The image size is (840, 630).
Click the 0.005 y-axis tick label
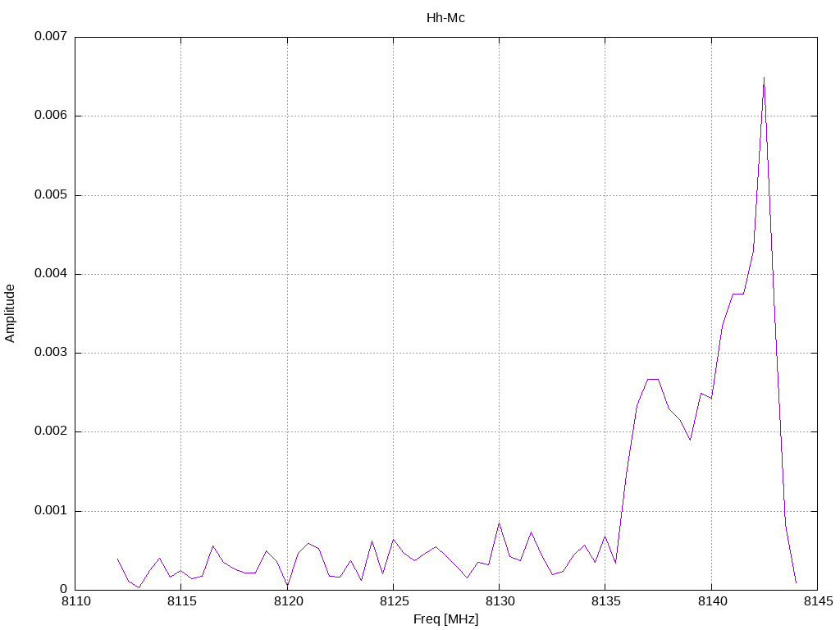pyautogui.click(x=51, y=194)
